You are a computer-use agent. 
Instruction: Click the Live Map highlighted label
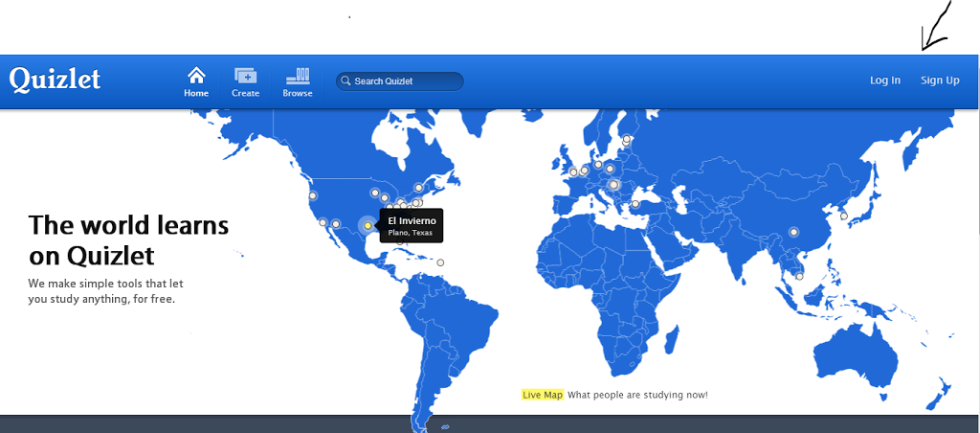coord(543,395)
